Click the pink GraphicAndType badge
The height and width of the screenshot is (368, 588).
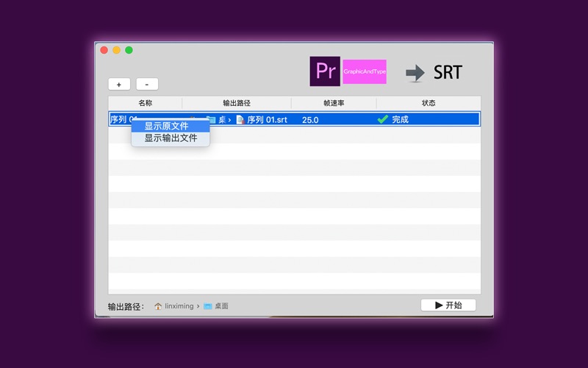coord(365,71)
